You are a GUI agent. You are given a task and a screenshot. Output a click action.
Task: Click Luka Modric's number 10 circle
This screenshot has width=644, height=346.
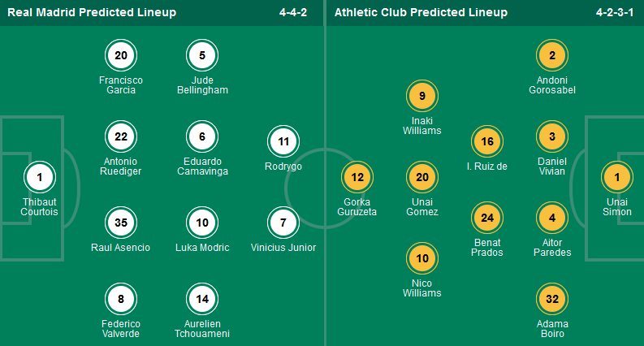(x=202, y=222)
